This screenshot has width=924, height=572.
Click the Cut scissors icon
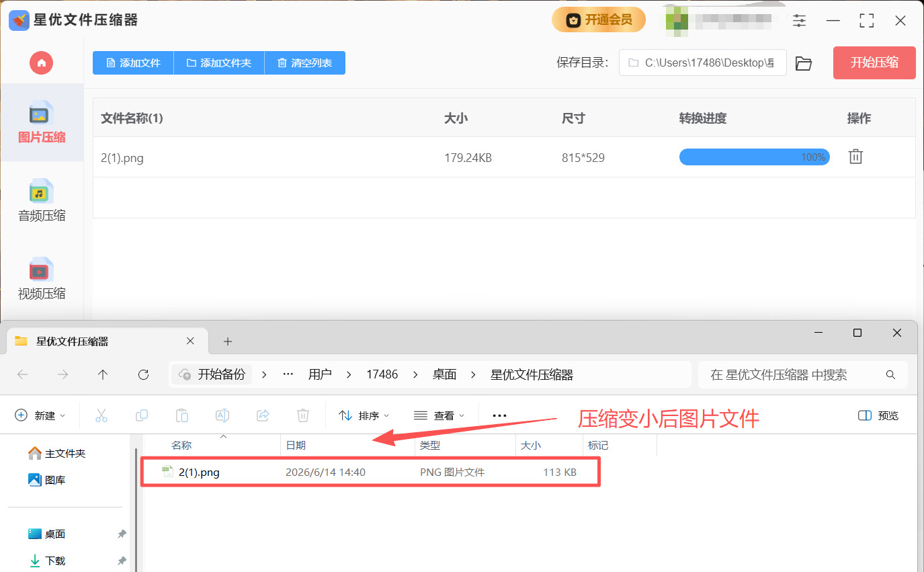click(x=101, y=415)
